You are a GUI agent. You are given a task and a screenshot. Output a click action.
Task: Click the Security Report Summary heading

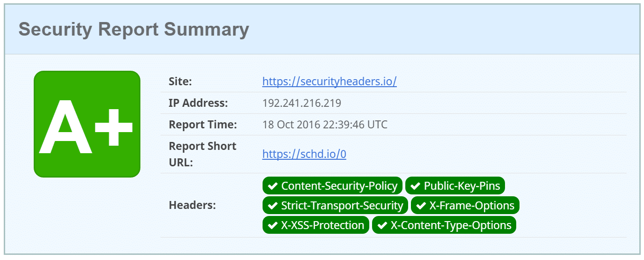tap(134, 30)
